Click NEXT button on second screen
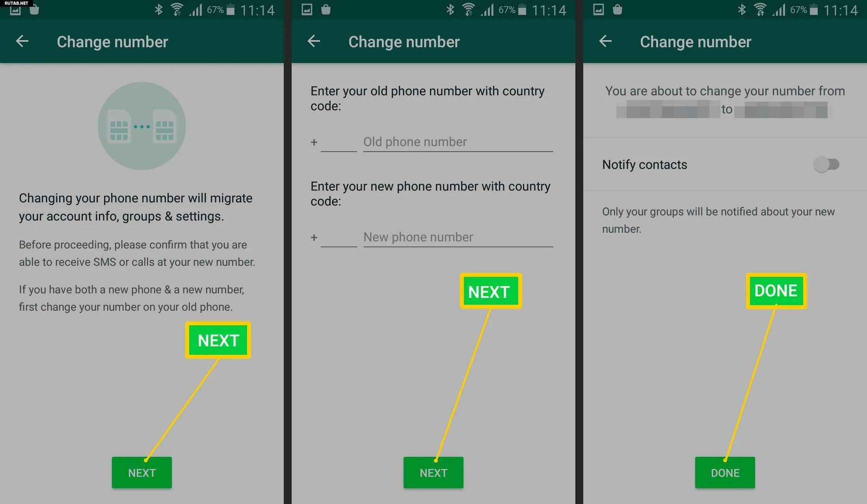The height and width of the screenshot is (504, 867). pos(433,473)
